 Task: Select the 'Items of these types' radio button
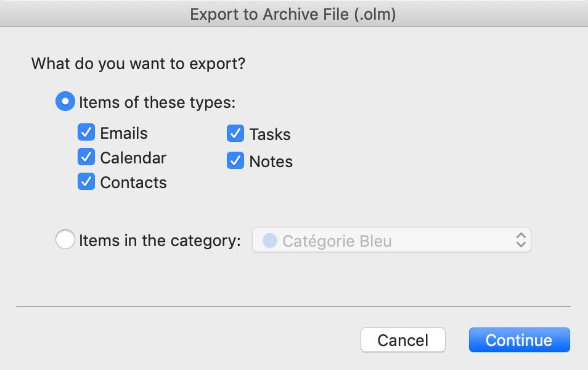[x=65, y=101]
